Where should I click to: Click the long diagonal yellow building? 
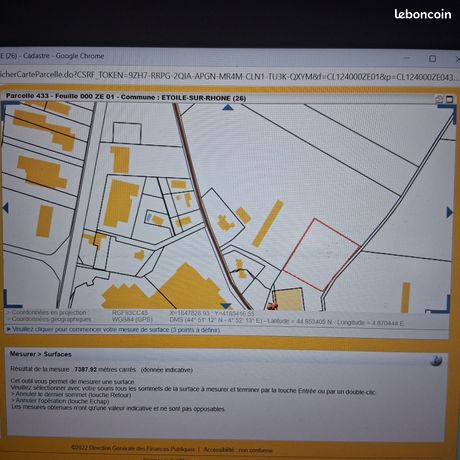(x=268, y=223)
